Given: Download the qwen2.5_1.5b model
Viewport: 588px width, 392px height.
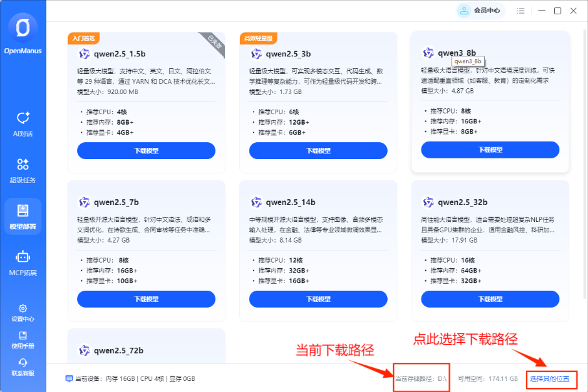Looking at the screenshot, I should coord(146,150).
